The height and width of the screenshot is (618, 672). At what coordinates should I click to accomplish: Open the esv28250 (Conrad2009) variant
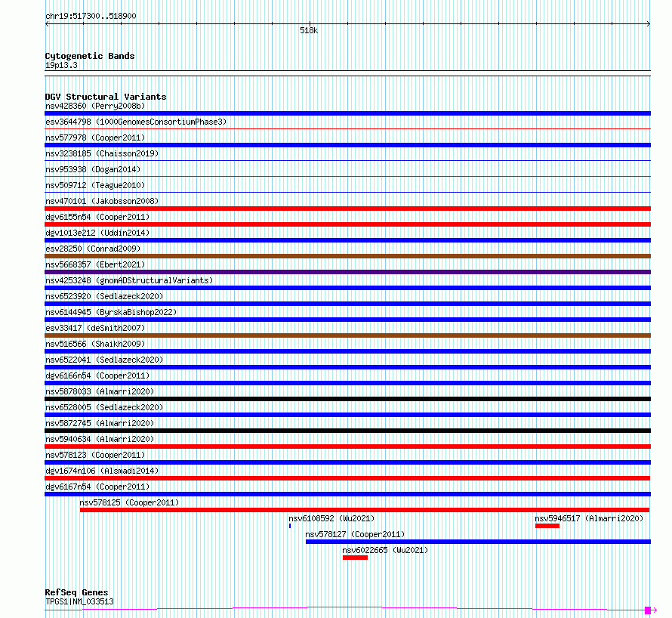tap(93, 249)
